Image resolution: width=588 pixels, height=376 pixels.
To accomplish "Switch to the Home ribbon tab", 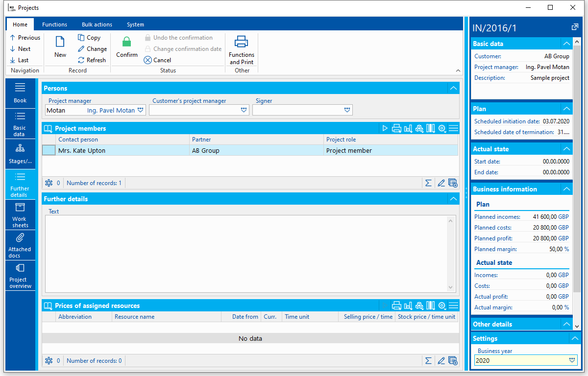I will click(x=20, y=24).
